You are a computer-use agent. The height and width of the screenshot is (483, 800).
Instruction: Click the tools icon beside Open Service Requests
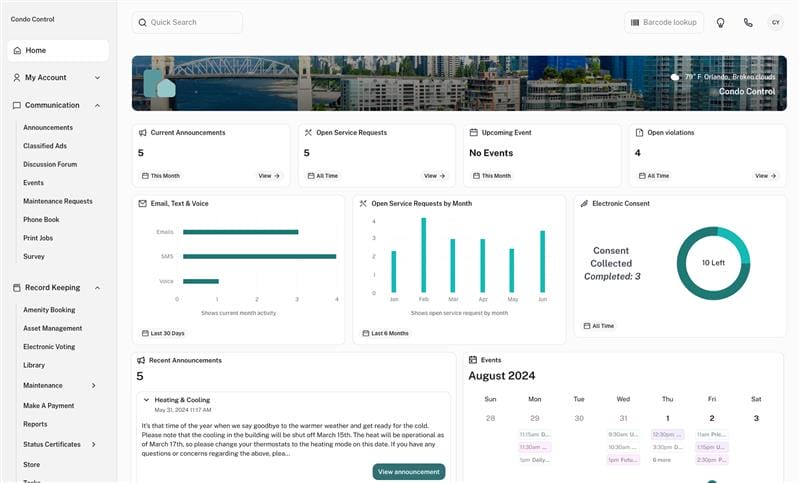click(308, 133)
